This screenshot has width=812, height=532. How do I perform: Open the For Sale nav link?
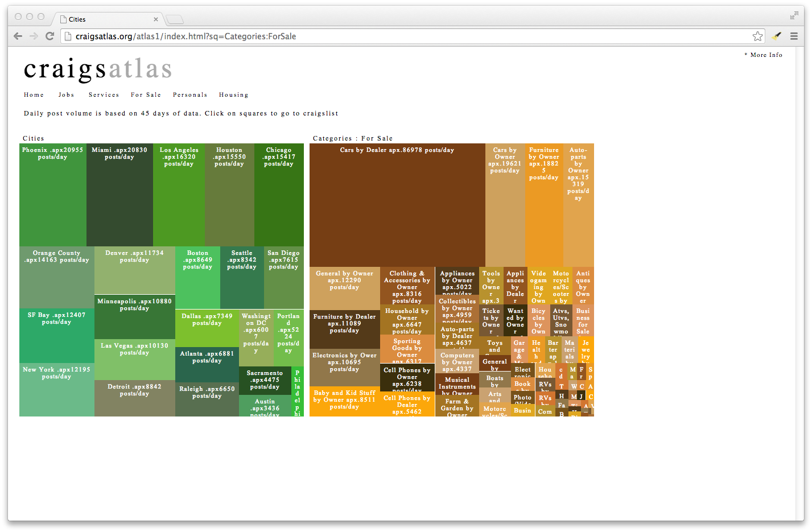(x=146, y=95)
